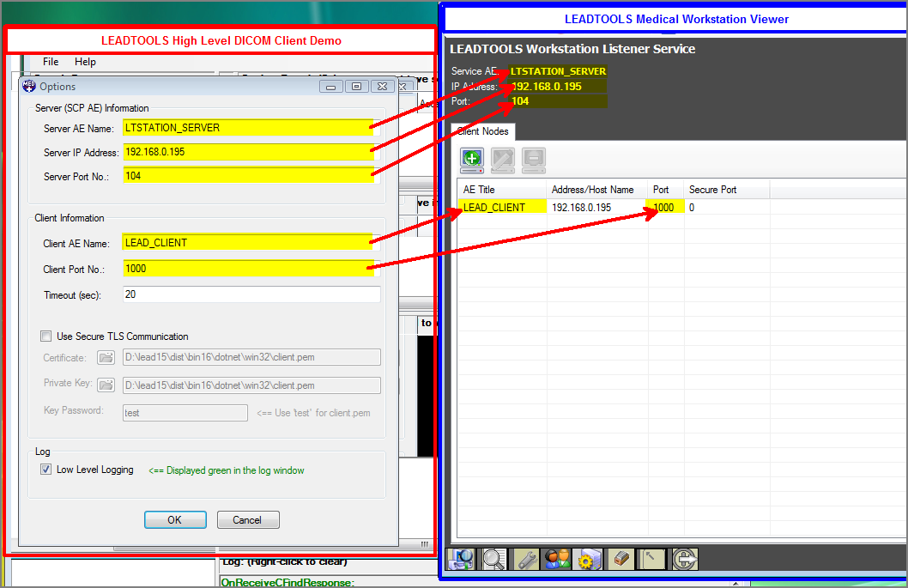Click the Remove Client Node icon
This screenshot has width=908, height=588.
pyautogui.click(x=535, y=160)
